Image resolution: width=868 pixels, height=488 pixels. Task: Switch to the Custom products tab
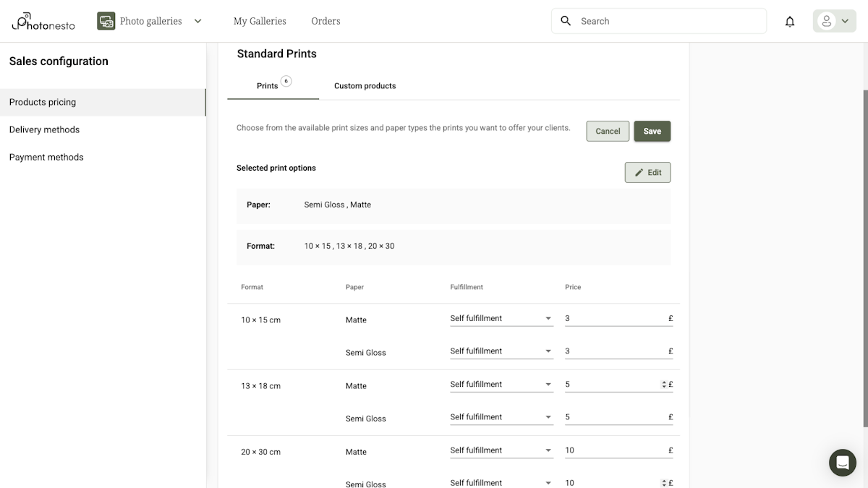click(365, 85)
